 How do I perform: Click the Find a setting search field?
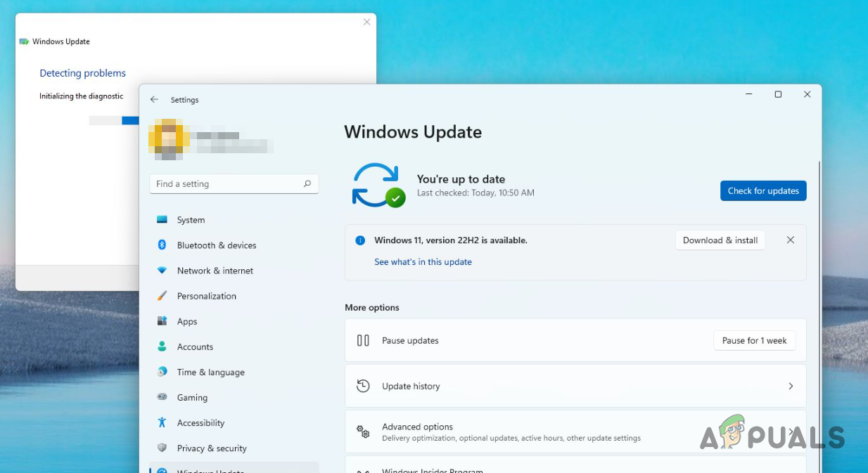(x=225, y=184)
